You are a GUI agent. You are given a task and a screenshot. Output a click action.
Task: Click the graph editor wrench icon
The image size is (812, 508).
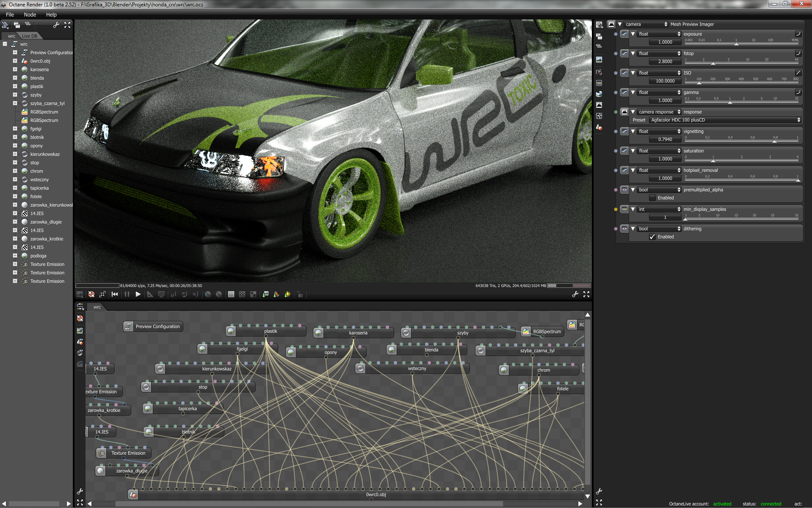click(x=80, y=491)
